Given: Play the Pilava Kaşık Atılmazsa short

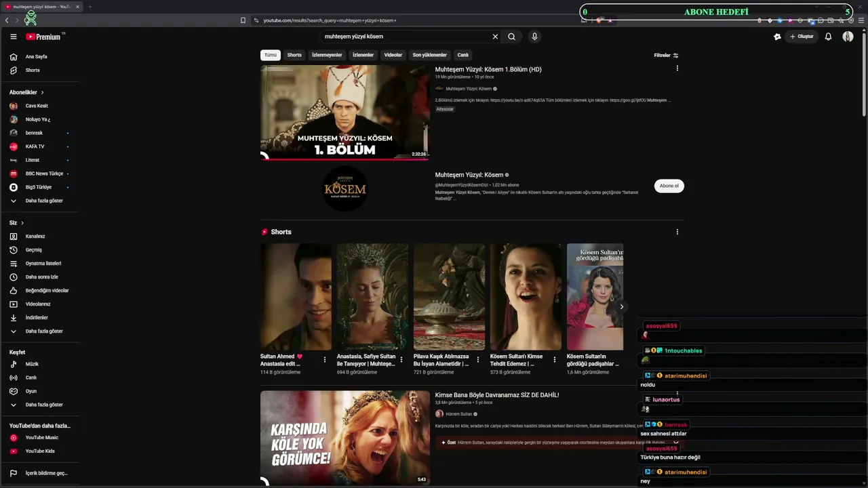Looking at the screenshot, I should coord(450,297).
